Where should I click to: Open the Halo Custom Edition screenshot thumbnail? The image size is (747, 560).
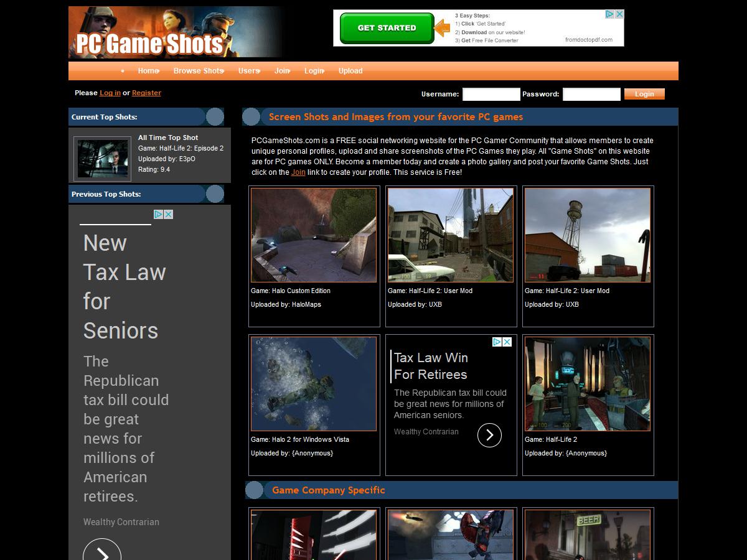tap(314, 235)
